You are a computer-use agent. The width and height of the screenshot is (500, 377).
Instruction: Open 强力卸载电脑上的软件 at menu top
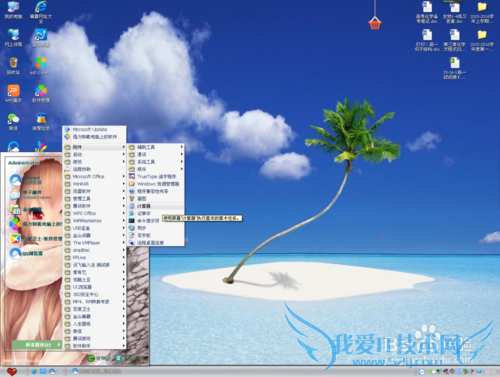pos(95,137)
